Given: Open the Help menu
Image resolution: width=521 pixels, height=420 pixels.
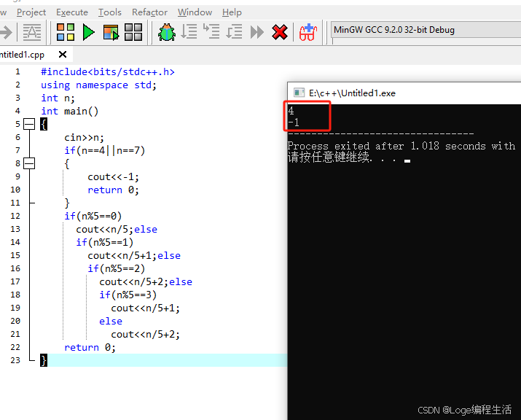Looking at the screenshot, I should pos(232,12).
